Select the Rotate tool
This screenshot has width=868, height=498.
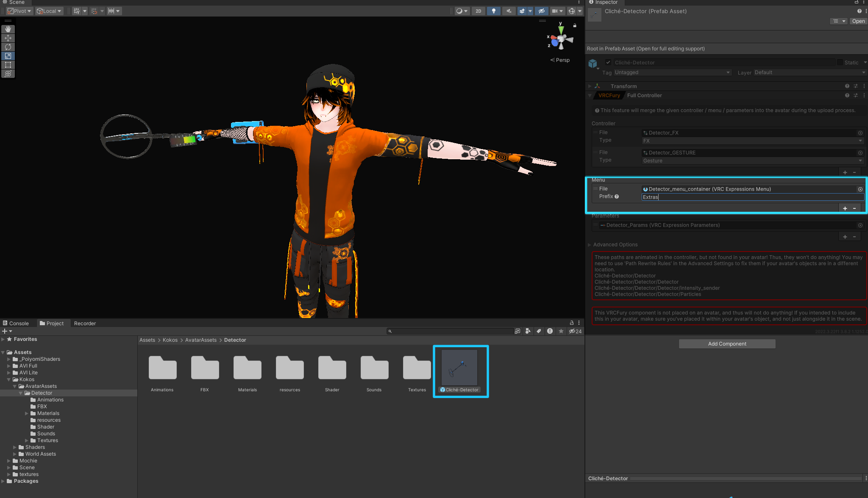pyautogui.click(x=8, y=47)
